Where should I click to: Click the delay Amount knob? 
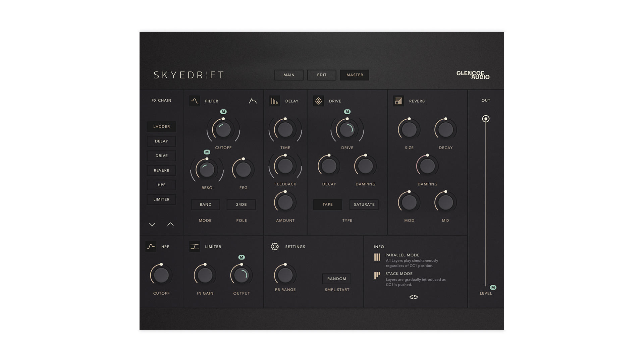coord(285,202)
